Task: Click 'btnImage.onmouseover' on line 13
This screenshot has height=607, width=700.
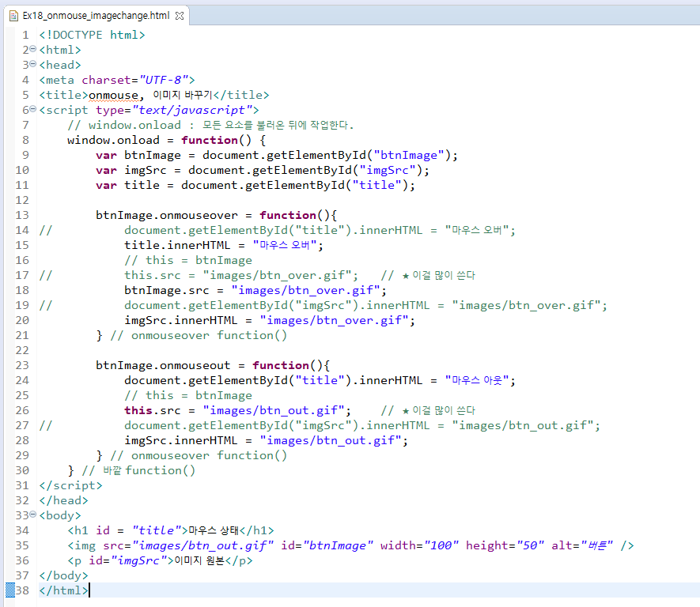Action: (167, 215)
